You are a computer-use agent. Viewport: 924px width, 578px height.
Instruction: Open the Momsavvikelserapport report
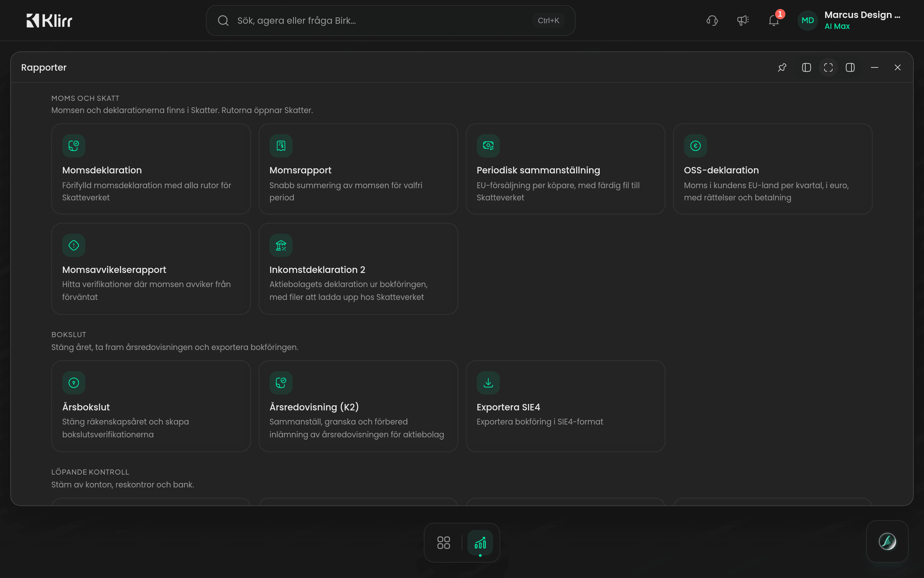[151, 269]
